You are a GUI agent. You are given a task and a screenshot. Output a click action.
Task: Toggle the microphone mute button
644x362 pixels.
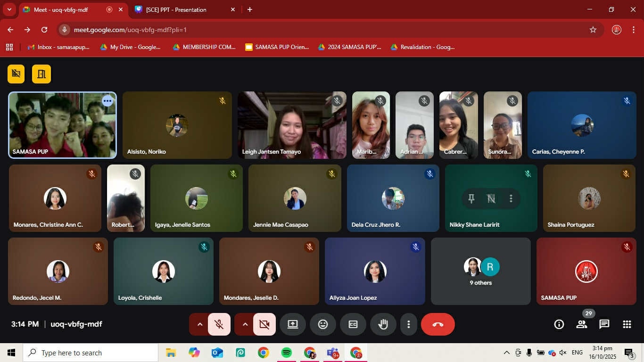219,324
